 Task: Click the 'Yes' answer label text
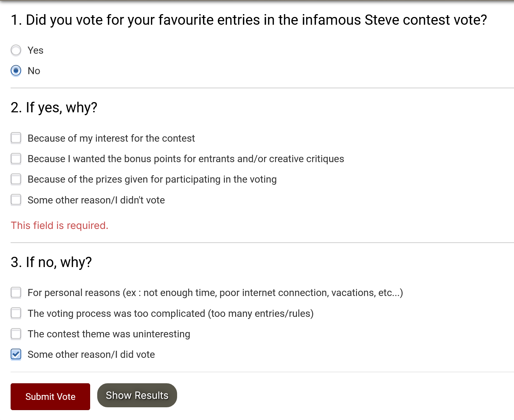pos(35,51)
